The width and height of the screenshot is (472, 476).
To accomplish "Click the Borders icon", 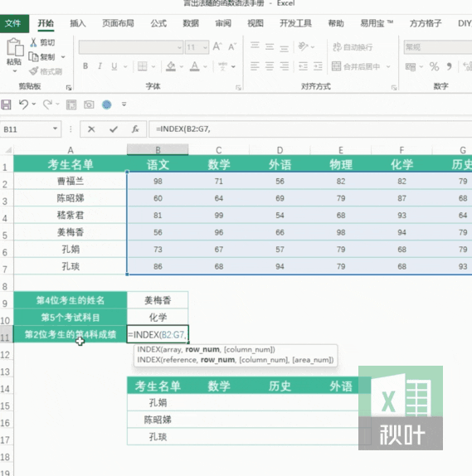I will pos(142,66).
